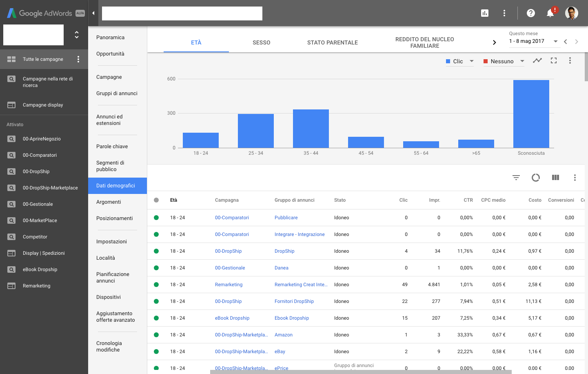Click the icon beside Display | Spedizioni
The height and width of the screenshot is (374, 588).
11,253
